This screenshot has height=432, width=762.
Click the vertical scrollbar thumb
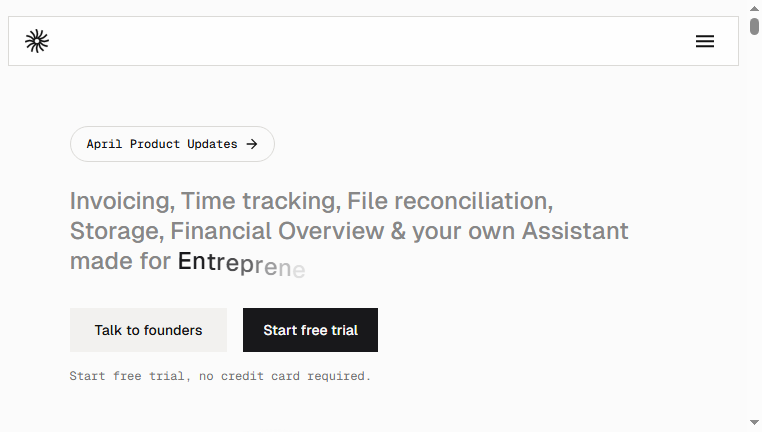coord(754,26)
